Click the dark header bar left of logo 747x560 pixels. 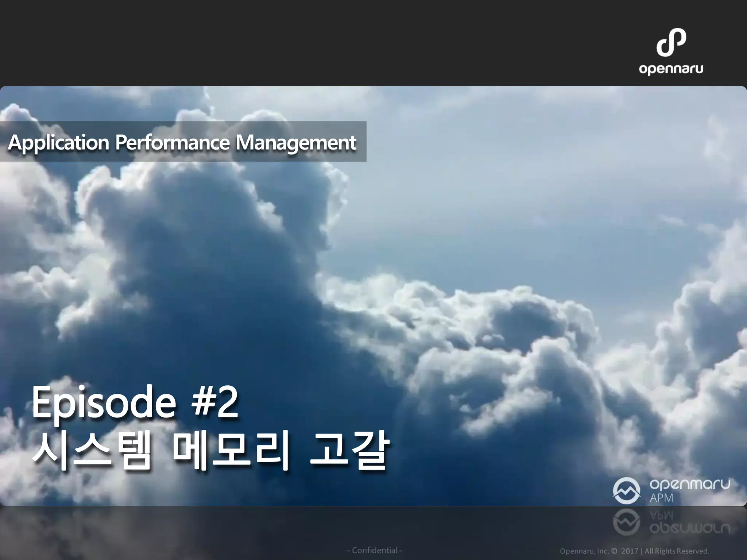pos(292,43)
